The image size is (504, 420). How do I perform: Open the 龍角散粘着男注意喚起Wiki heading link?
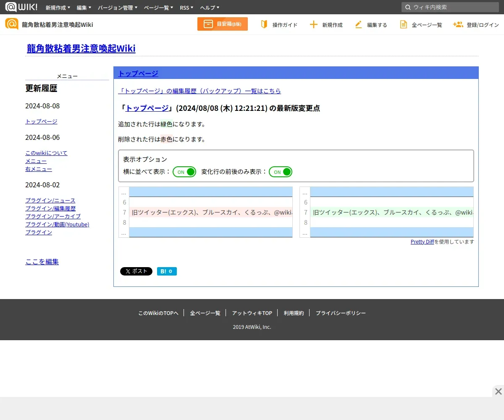tap(81, 49)
